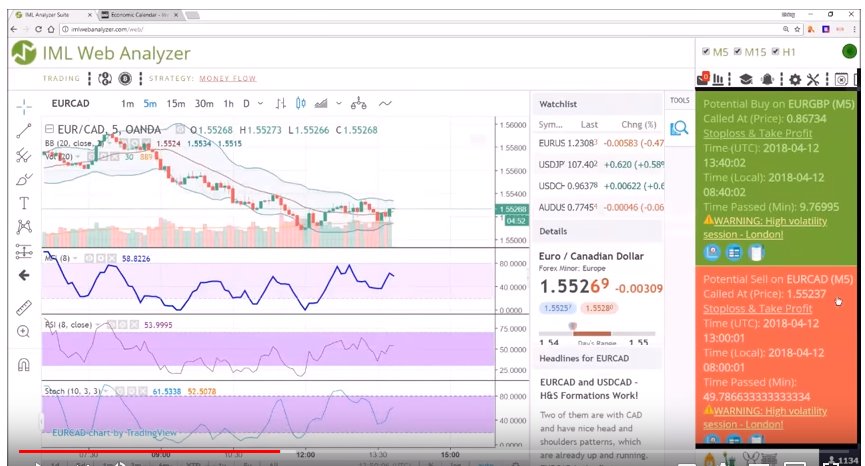Uncheck the M5 timeframe checkbox
The image size is (865, 466).
[706, 51]
